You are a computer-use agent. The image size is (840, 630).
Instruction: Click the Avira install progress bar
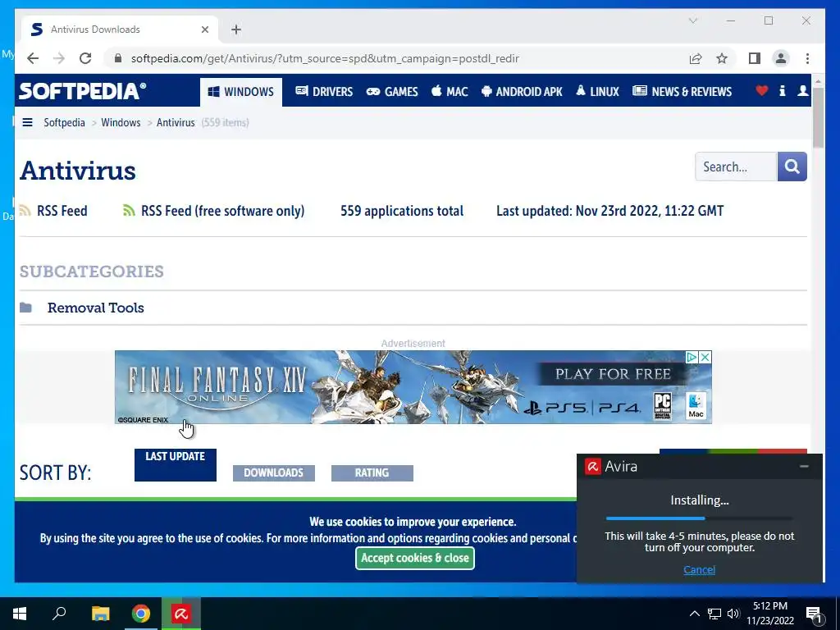pyautogui.click(x=699, y=518)
